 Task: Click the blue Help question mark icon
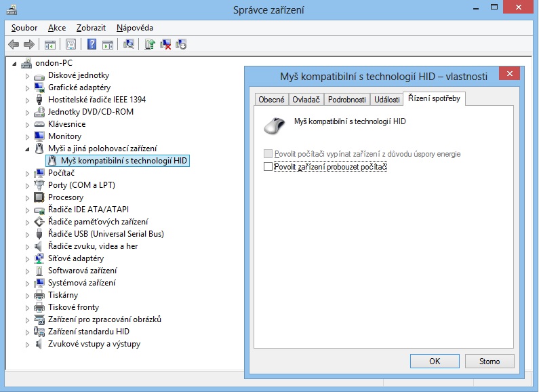pos(92,44)
